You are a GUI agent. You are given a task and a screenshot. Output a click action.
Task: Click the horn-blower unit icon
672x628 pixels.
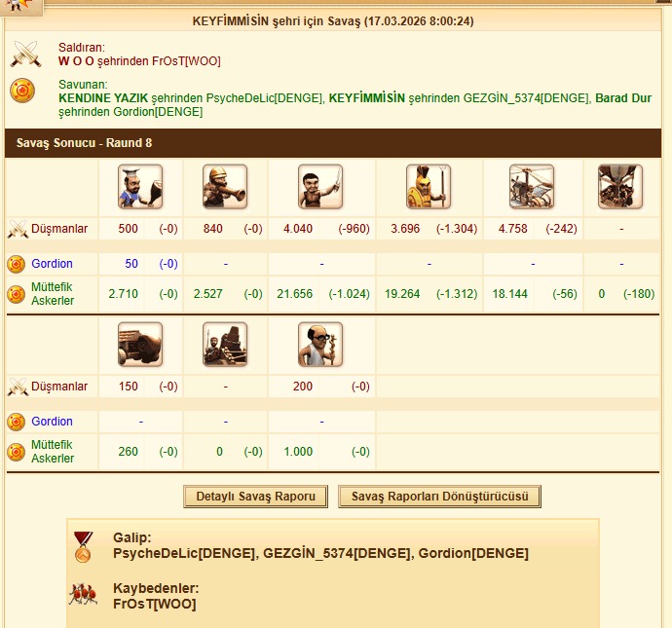225,187
